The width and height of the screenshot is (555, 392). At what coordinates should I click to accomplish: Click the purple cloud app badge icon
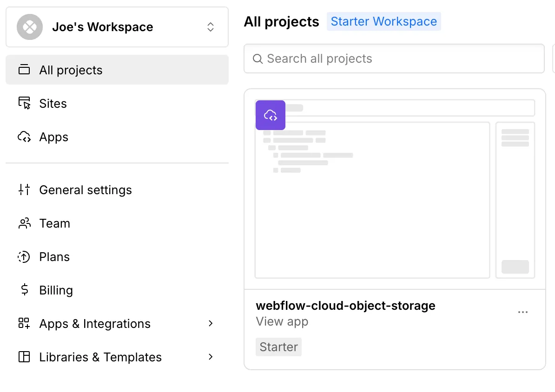pyautogui.click(x=271, y=115)
